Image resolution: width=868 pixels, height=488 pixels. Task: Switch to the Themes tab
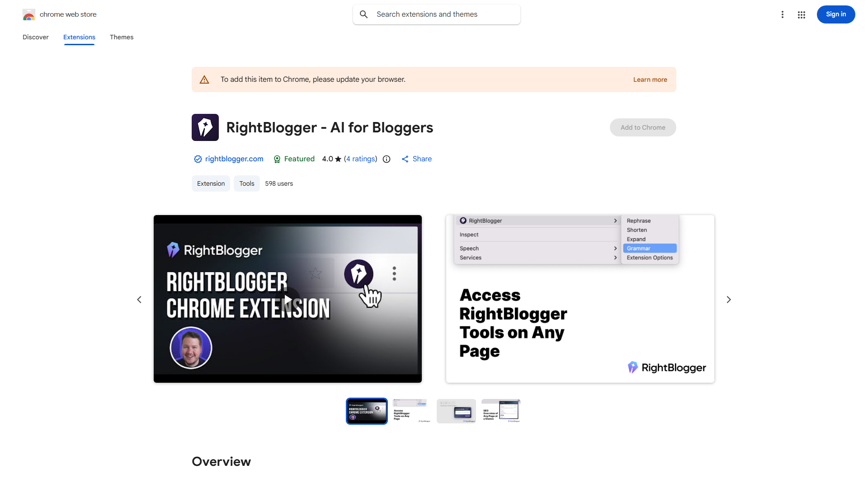[121, 37]
